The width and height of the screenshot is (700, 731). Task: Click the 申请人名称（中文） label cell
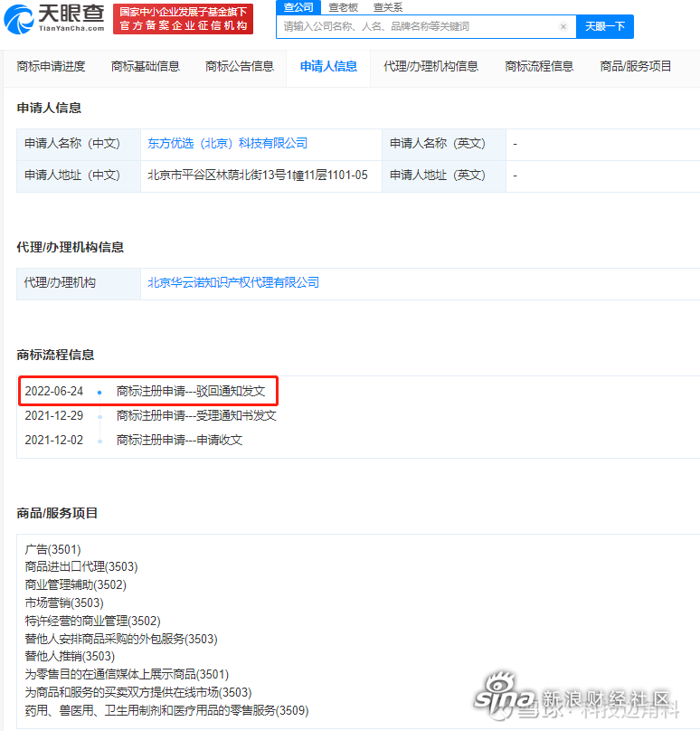coord(79,145)
